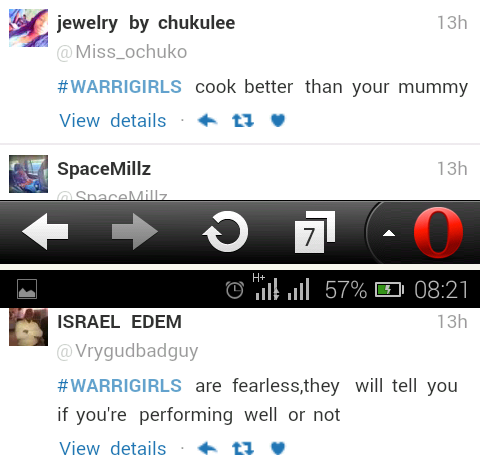Viewport: 480px width, 470px height.
Task: Open the red Opera menu button
Action: [438, 232]
